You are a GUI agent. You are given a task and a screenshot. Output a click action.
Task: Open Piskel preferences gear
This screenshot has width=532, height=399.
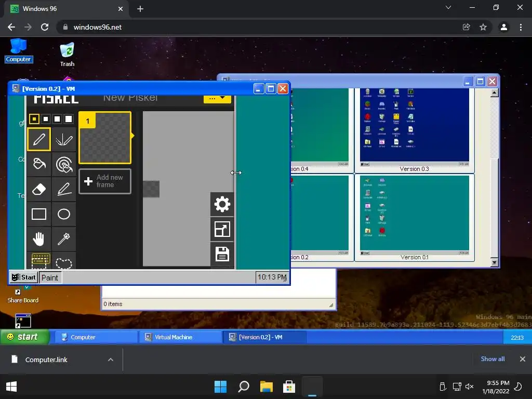(222, 204)
